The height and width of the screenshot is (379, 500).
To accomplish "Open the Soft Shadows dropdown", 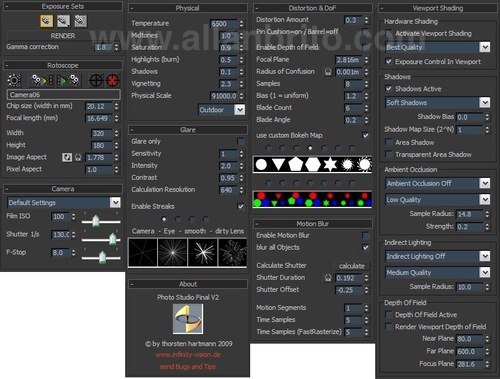I will point(438,102).
